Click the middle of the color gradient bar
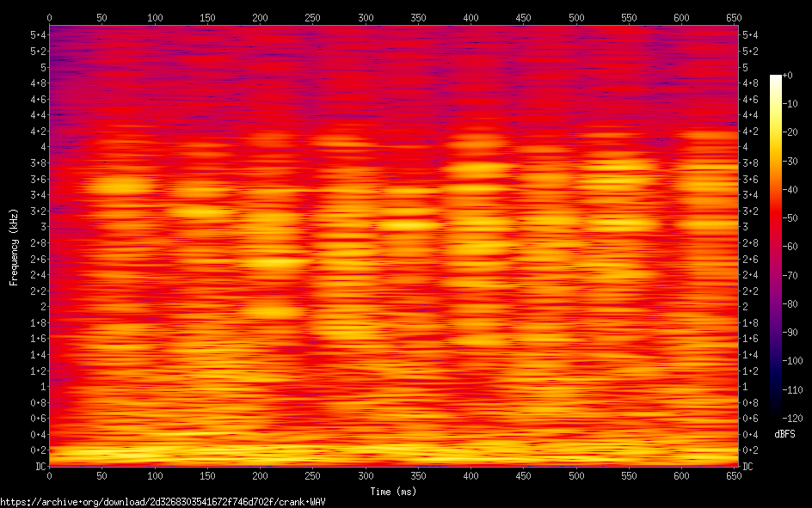 (776, 247)
